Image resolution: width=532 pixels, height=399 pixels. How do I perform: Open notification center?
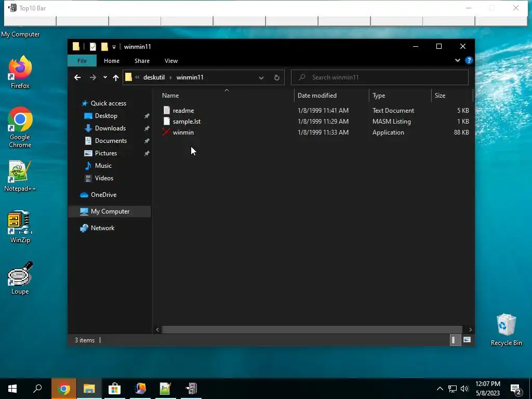(516, 390)
